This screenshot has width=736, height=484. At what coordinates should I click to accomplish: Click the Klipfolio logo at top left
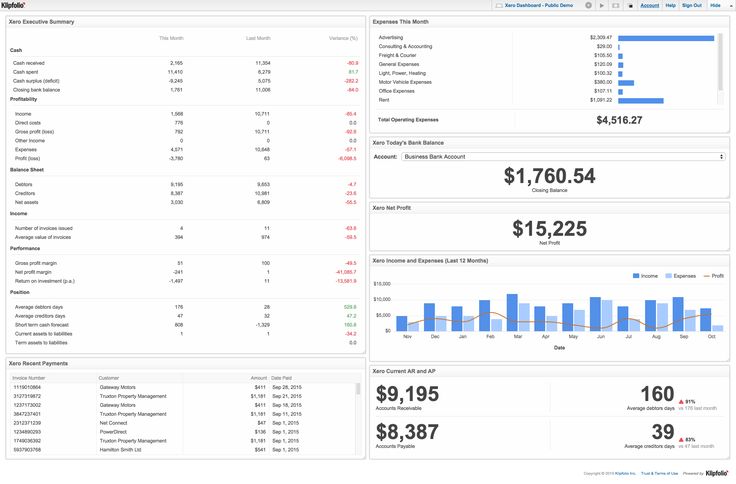point(13,5)
